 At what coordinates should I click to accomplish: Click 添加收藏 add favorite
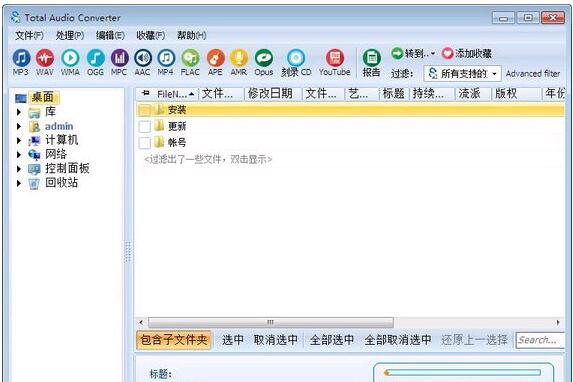467,54
